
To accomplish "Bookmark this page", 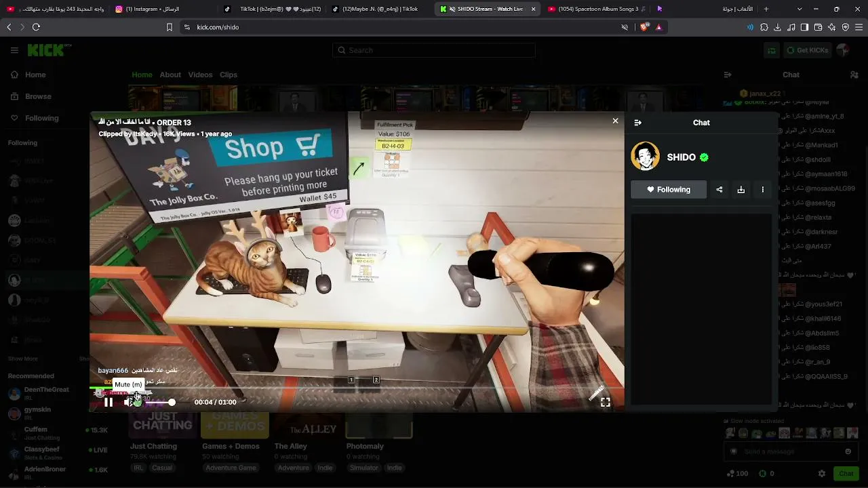I will point(170,27).
